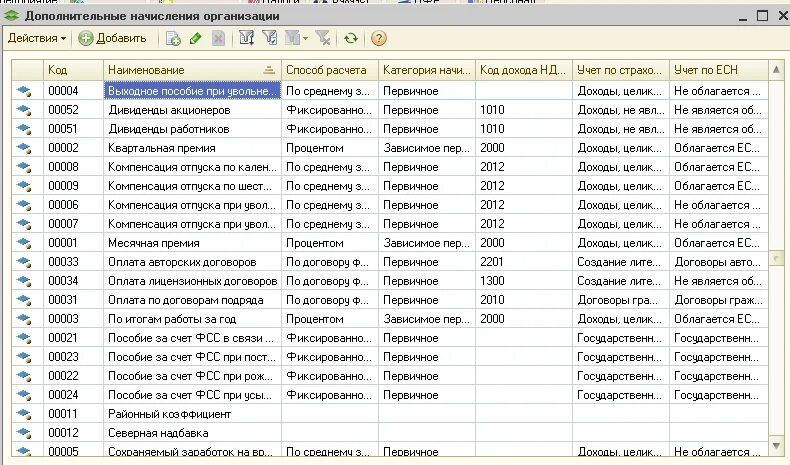The width and height of the screenshot is (790, 465).
Task: Open the filter history dropdown icon
Action: click(x=296, y=38)
